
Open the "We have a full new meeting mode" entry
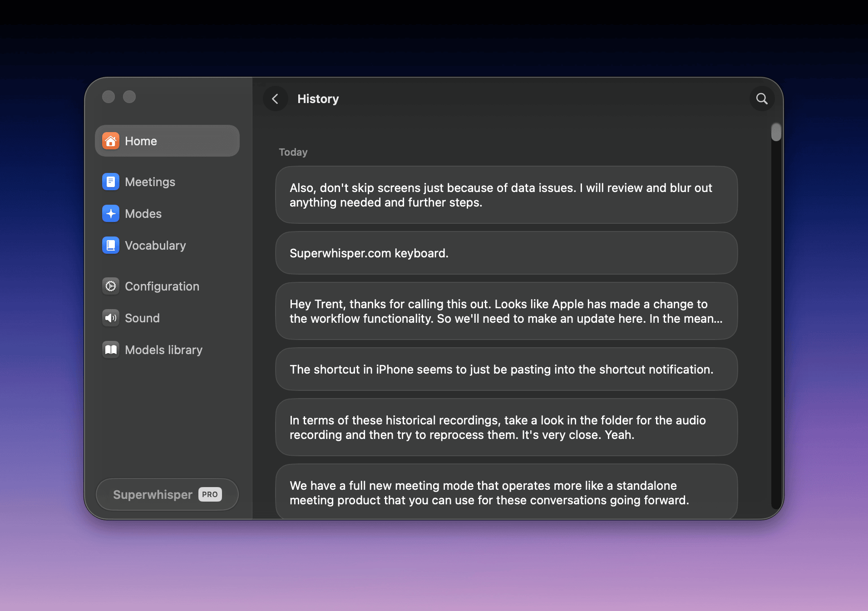pos(506,492)
